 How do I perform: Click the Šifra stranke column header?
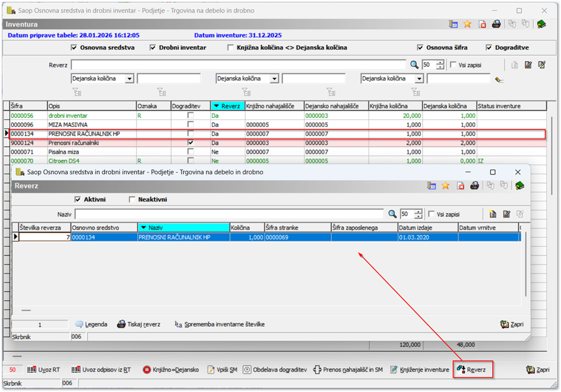coord(297,227)
